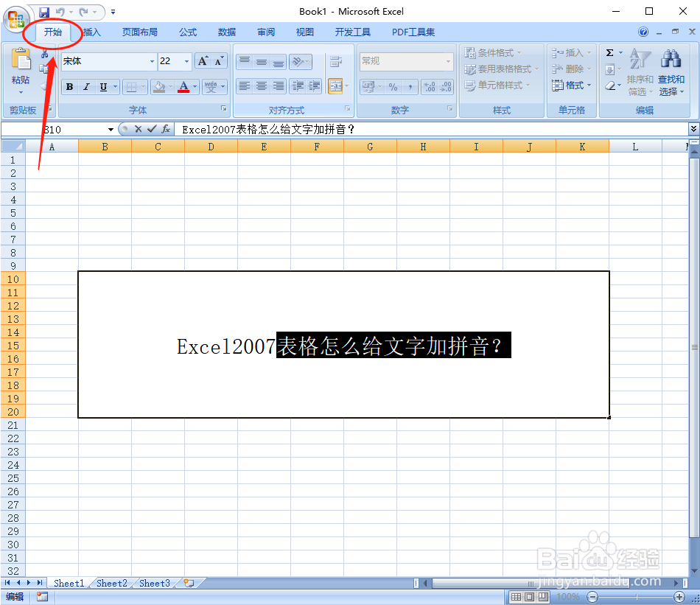This screenshot has width=700, height=605.
Task: Confirm entry with formula bar checkmark
Action: click(152, 129)
